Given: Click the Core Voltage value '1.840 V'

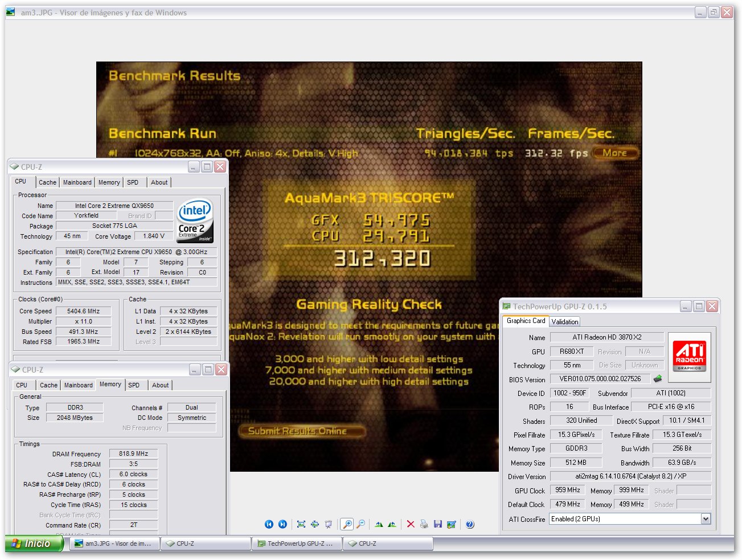Looking at the screenshot, I should (154, 236).
